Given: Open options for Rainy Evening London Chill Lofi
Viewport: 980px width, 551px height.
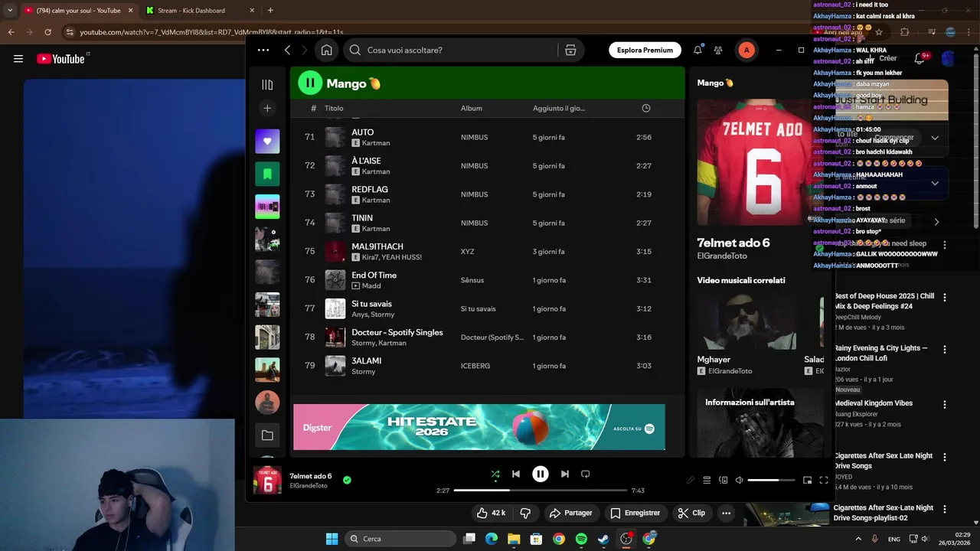Looking at the screenshot, I should [x=945, y=349].
